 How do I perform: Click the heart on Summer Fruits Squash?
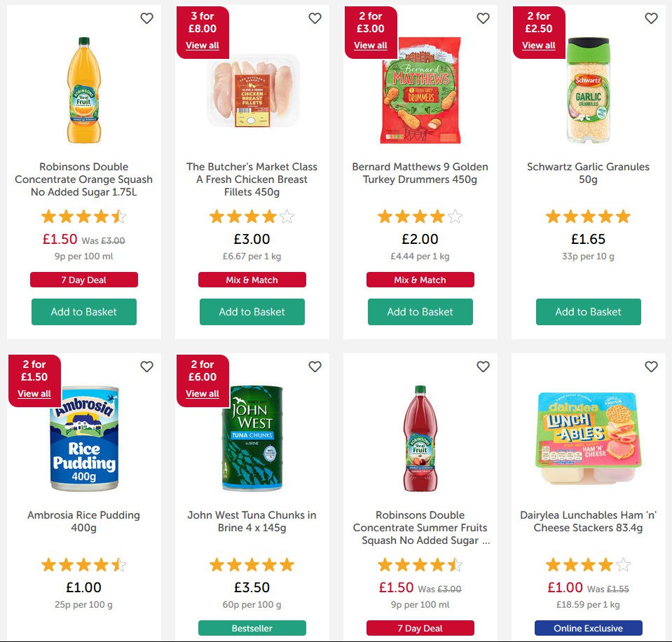pos(483,367)
